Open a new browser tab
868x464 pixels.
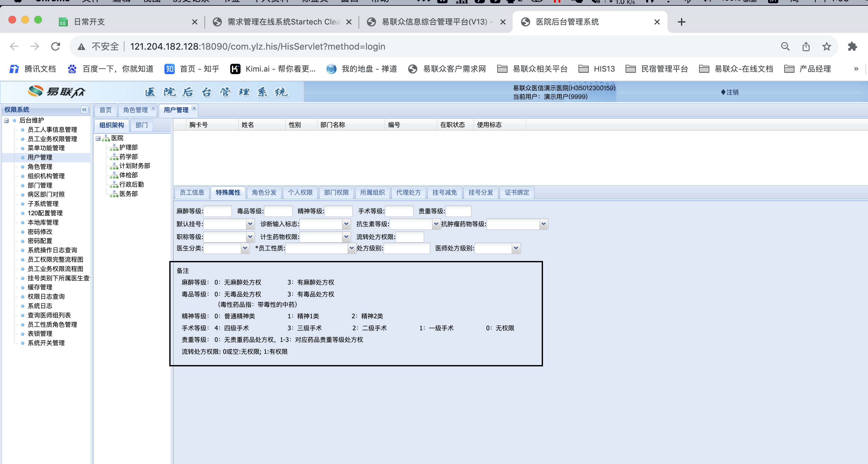point(681,22)
